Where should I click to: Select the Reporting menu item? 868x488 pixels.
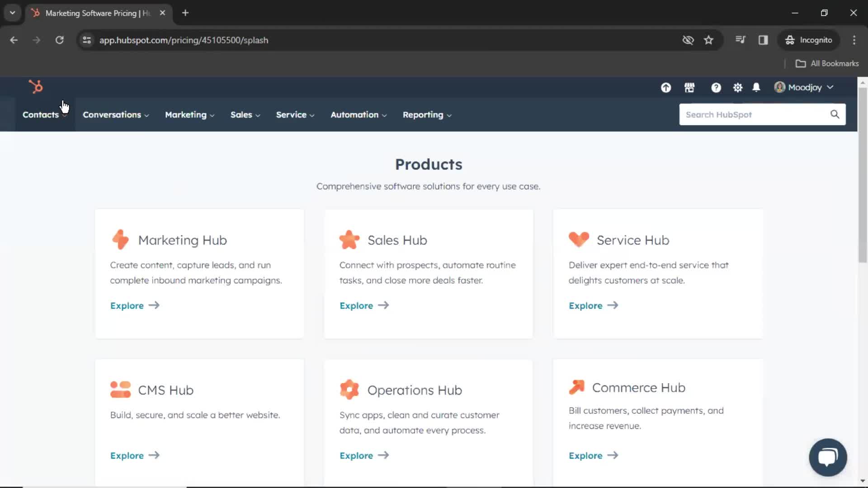click(423, 114)
